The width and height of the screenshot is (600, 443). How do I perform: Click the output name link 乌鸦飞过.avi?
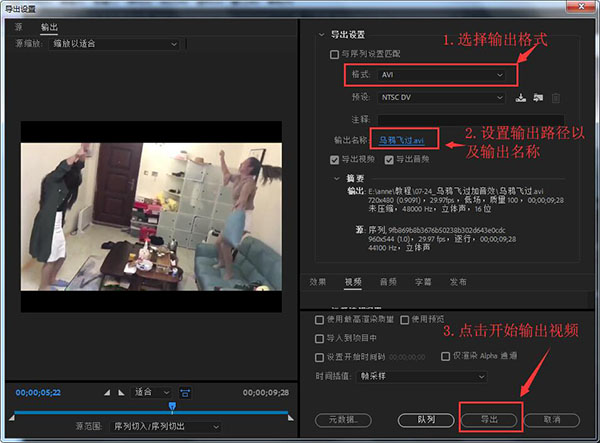point(401,140)
